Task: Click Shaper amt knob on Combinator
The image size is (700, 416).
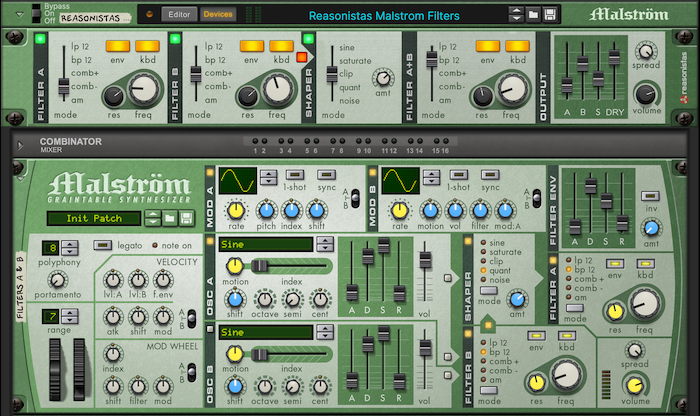Action: point(383,79)
